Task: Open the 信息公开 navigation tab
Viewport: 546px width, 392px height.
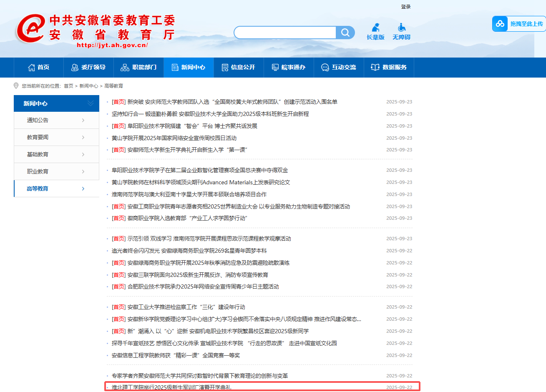Action: click(238, 68)
